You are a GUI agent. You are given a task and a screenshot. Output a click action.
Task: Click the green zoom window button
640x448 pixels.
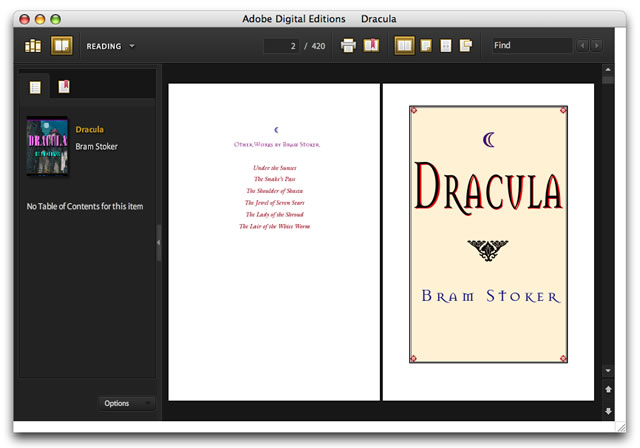pyautogui.click(x=56, y=19)
